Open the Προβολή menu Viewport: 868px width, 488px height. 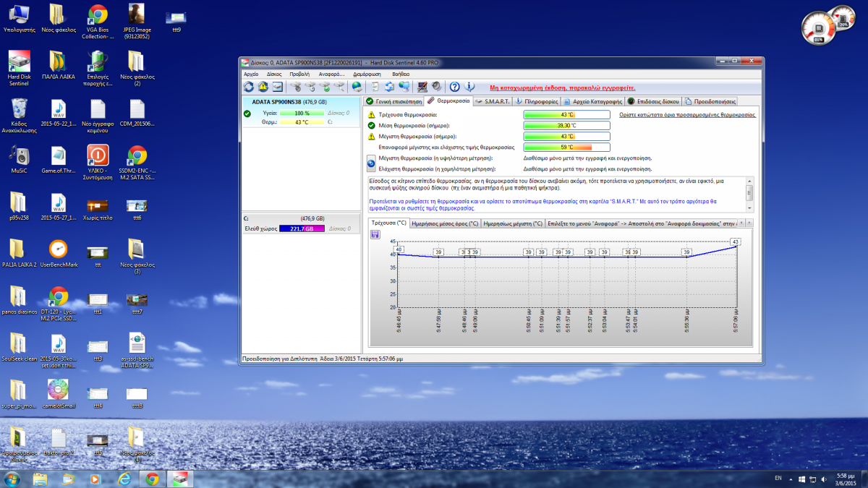click(x=299, y=74)
